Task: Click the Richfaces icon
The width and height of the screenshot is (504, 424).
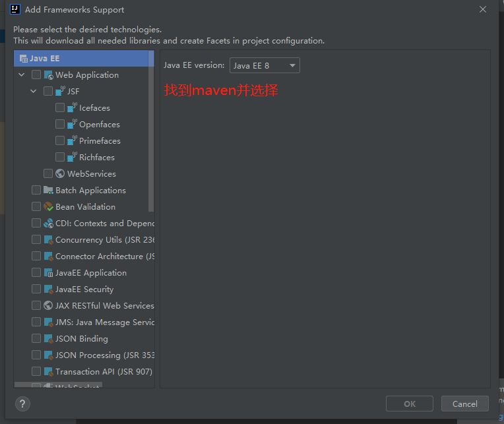Action: coord(73,157)
